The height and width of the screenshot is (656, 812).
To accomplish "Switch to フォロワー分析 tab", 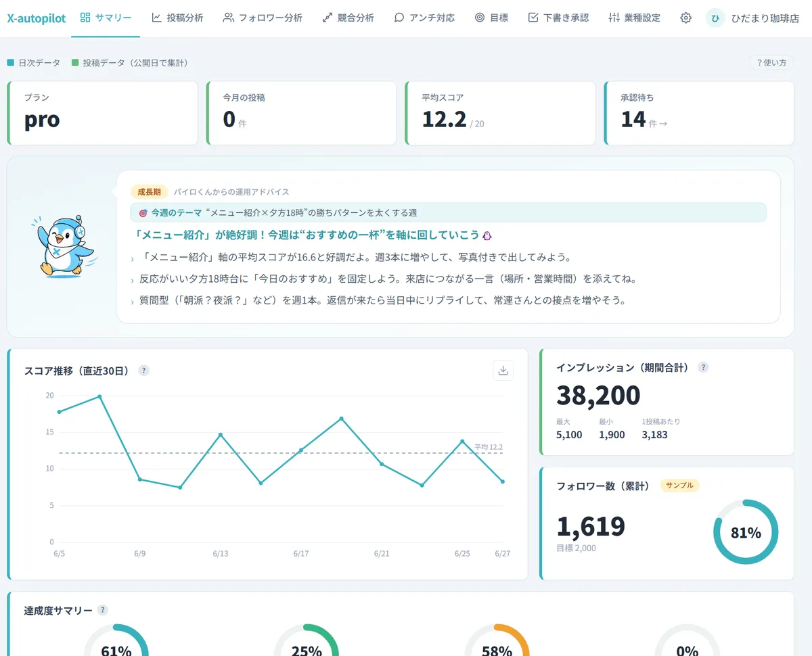I will pos(263,18).
